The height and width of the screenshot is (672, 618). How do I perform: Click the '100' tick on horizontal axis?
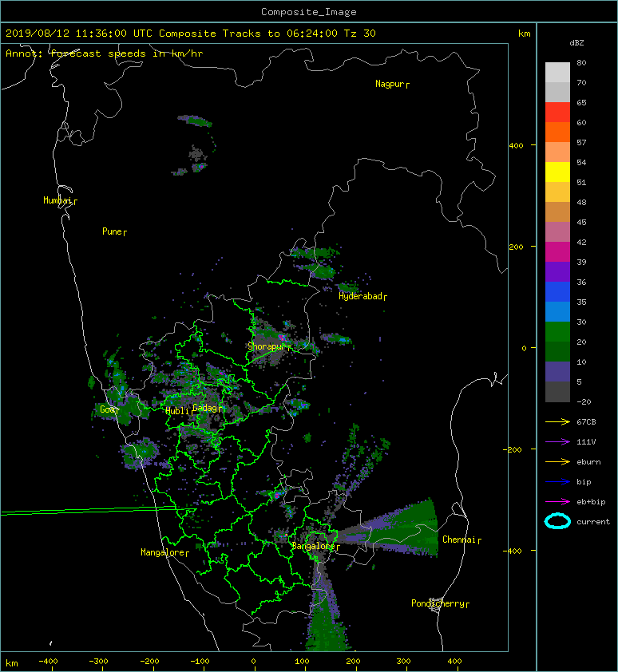302,662
